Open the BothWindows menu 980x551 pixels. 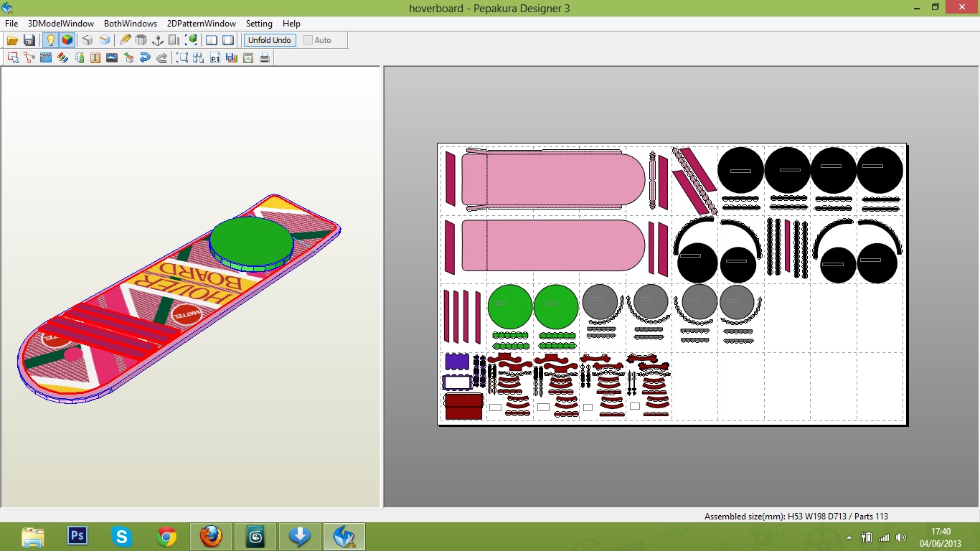tap(131, 24)
